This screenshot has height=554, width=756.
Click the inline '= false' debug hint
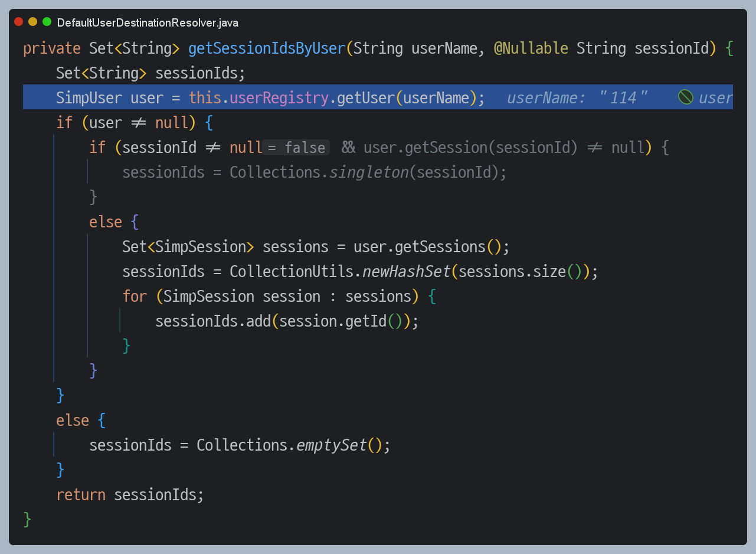tap(296, 147)
